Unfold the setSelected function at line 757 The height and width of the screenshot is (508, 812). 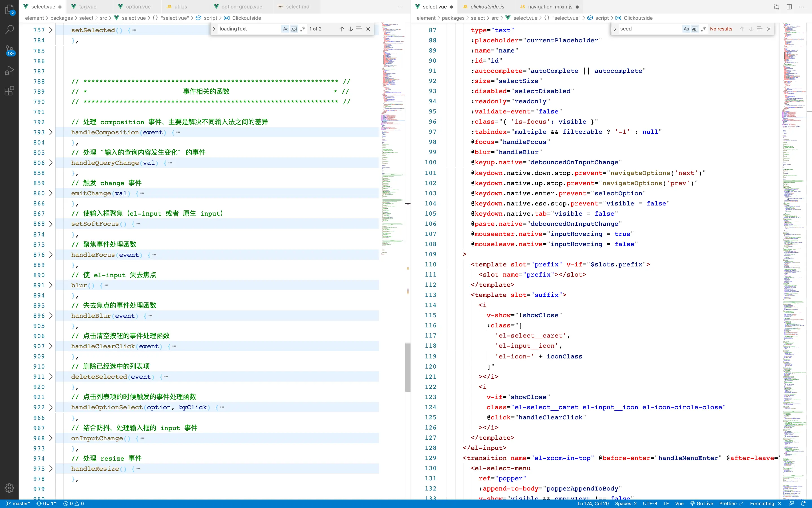tap(51, 30)
